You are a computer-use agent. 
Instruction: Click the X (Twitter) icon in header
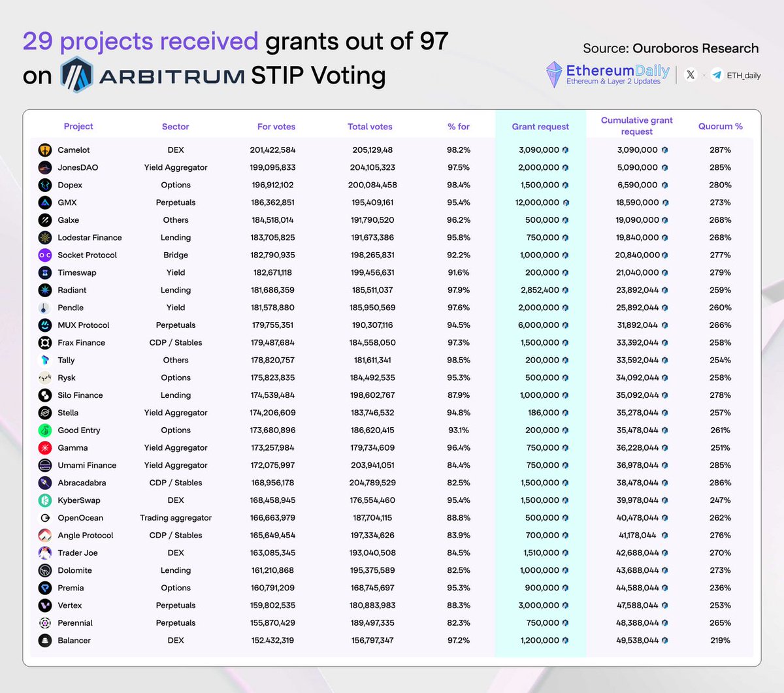691,74
